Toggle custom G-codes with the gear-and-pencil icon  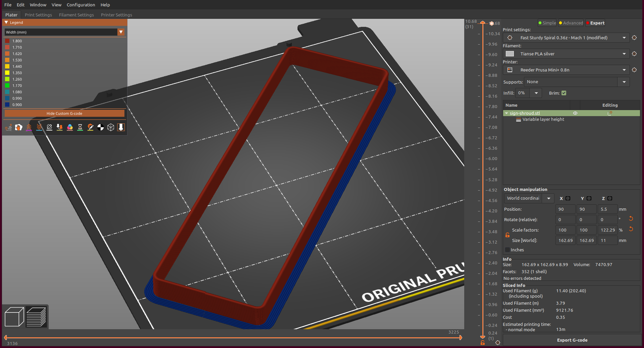(x=91, y=128)
